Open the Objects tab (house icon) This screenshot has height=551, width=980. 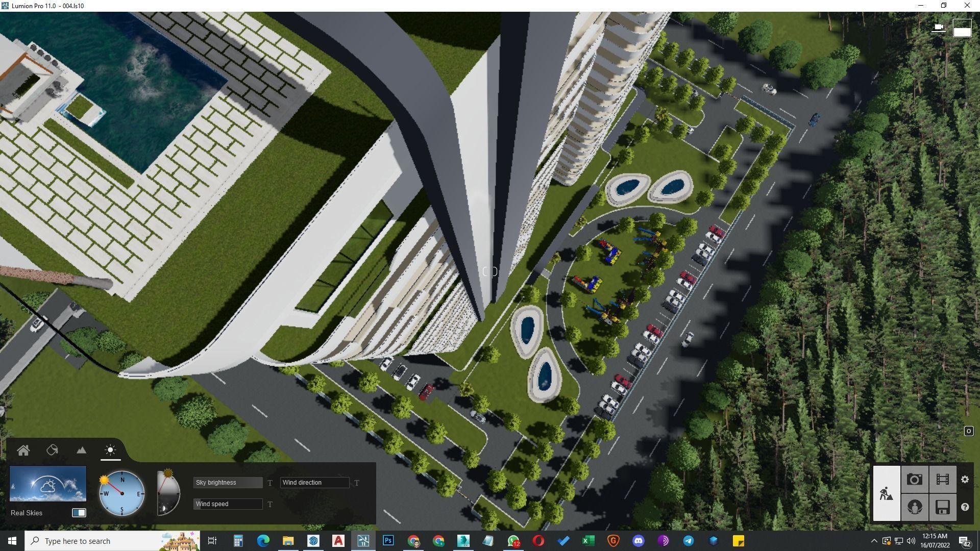[x=23, y=450]
